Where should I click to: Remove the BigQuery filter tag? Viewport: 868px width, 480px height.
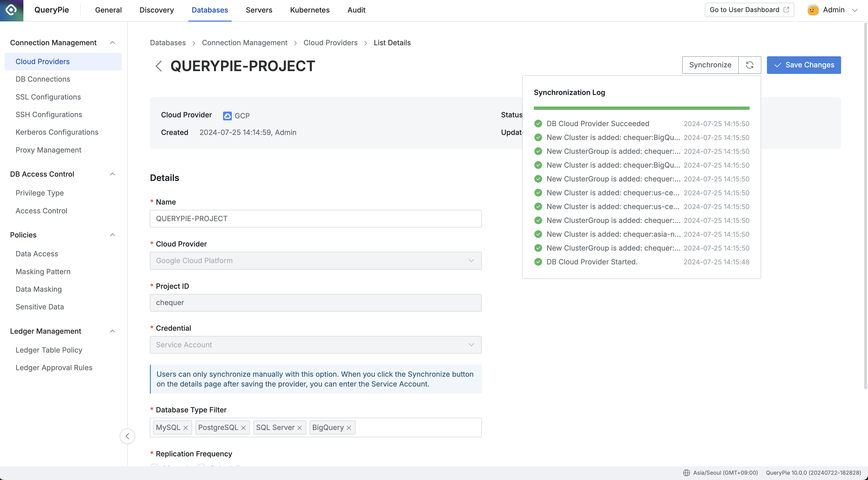coord(349,428)
